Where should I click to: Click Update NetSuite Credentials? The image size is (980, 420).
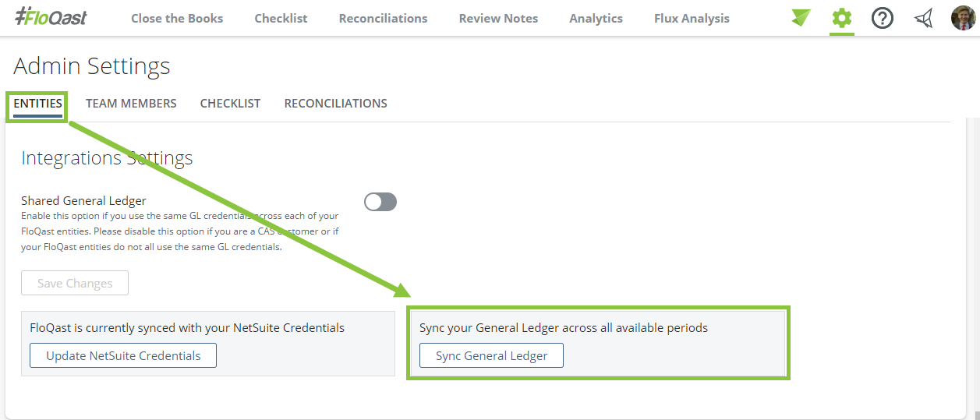click(123, 355)
